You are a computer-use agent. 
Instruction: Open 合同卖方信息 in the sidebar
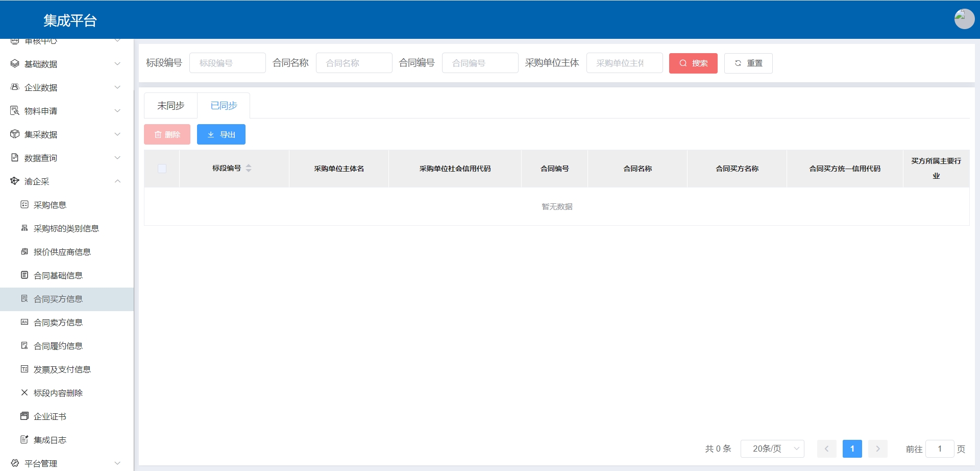point(58,322)
